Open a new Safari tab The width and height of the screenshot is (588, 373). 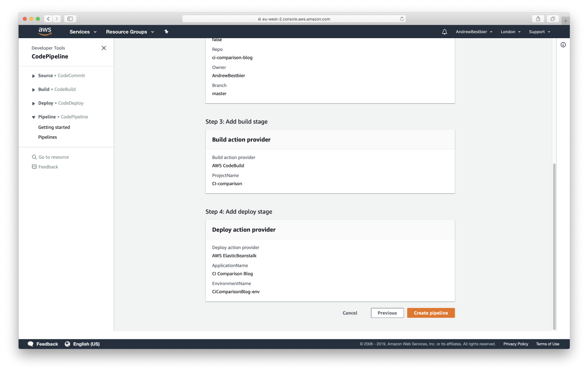click(x=565, y=21)
